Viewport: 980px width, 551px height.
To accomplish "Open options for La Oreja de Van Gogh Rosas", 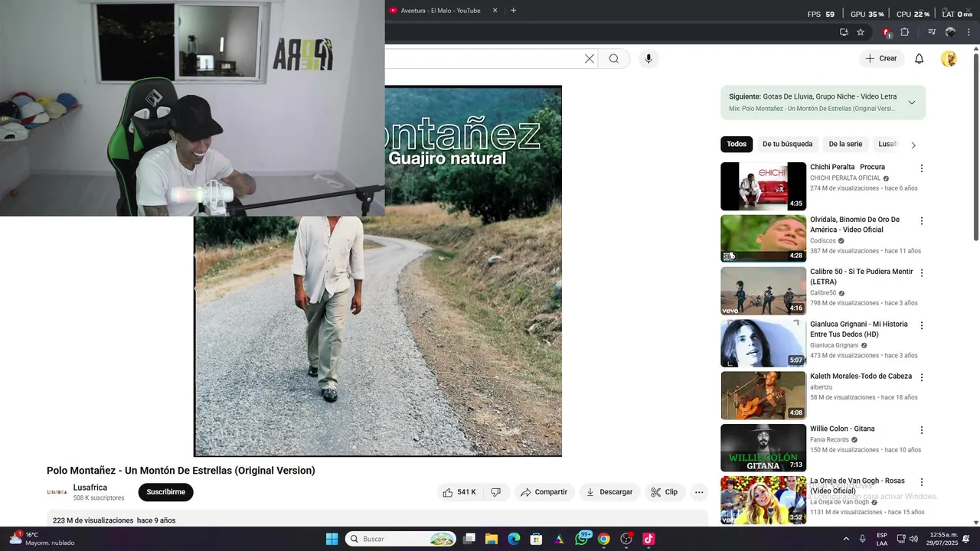I will point(922,482).
